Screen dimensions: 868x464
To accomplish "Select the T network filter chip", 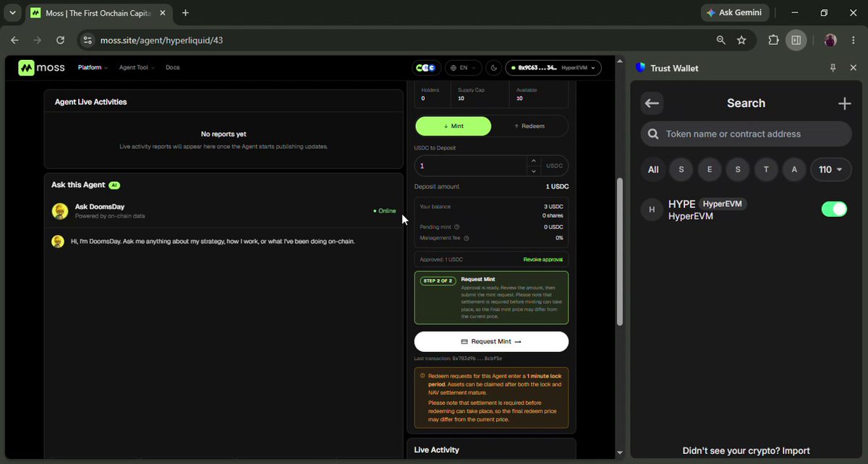I will coord(766,170).
